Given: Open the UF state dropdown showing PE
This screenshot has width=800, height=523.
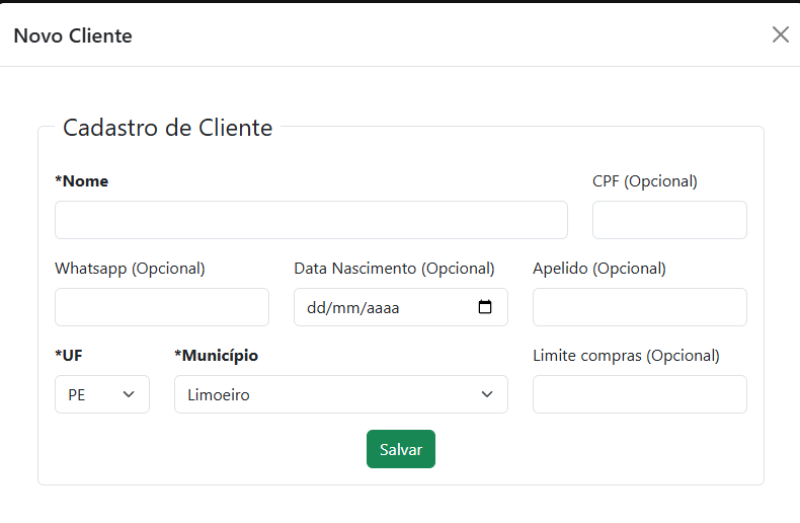Looking at the screenshot, I should [102, 394].
